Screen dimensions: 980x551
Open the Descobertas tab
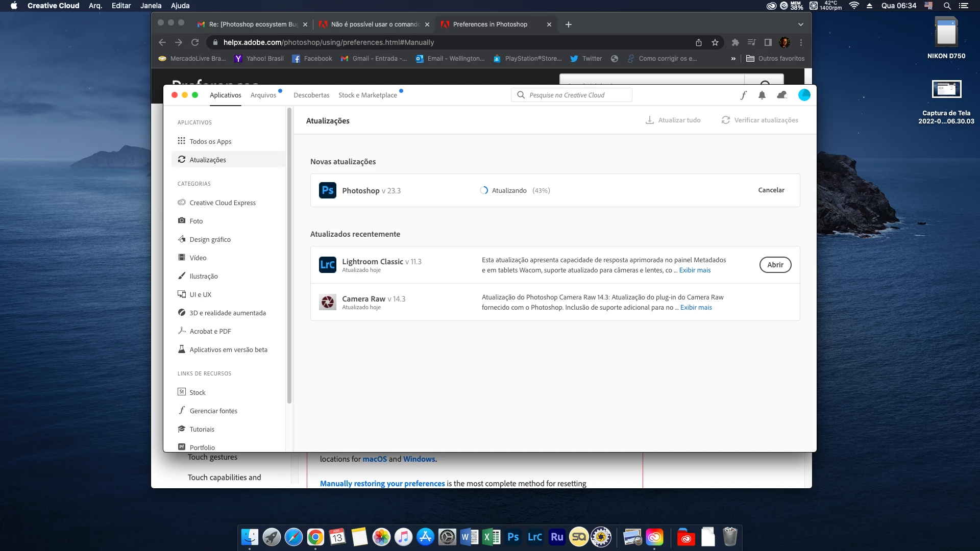[311, 95]
